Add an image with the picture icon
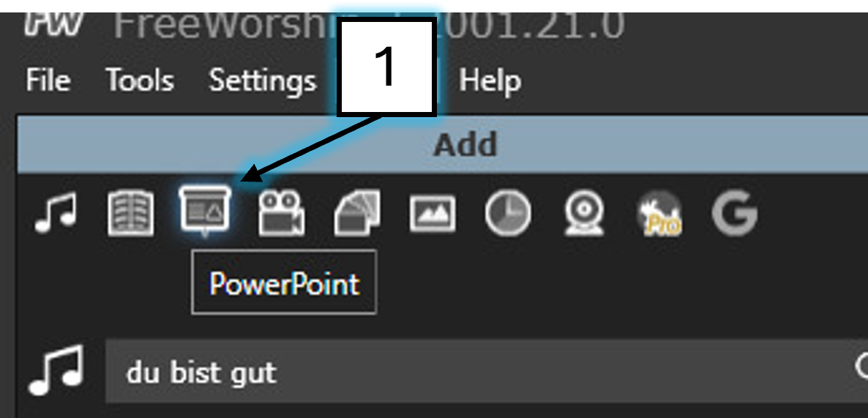This screenshot has height=418, width=868. coord(433,214)
